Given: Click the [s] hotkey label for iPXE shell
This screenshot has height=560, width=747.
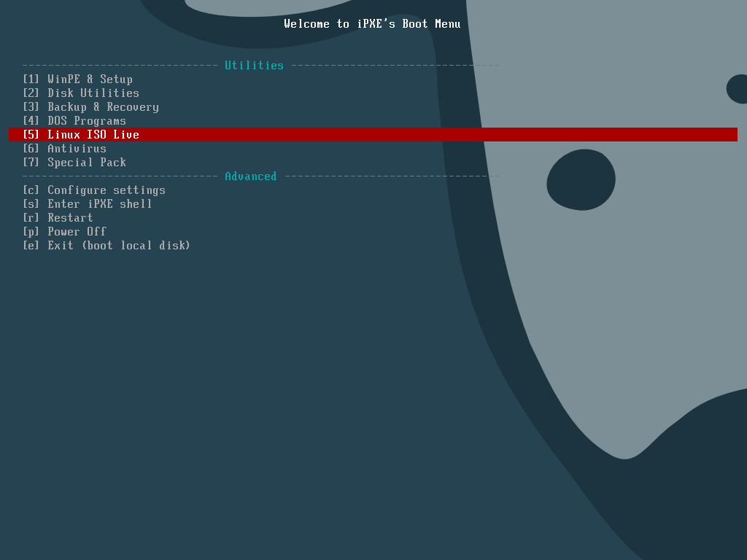Looking at the screenshot, I should point(31,204).
